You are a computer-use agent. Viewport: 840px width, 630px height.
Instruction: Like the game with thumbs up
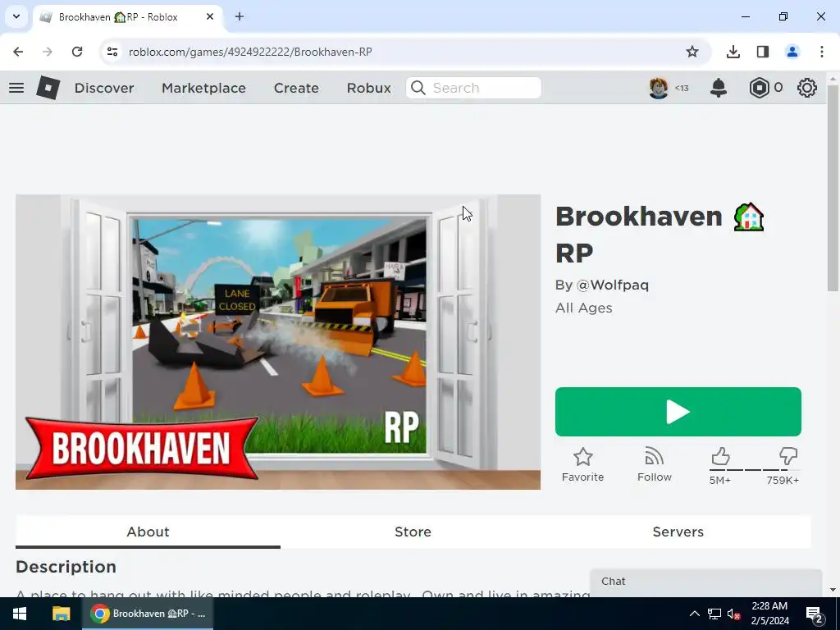pyautogui.click(x=720, y=456)
